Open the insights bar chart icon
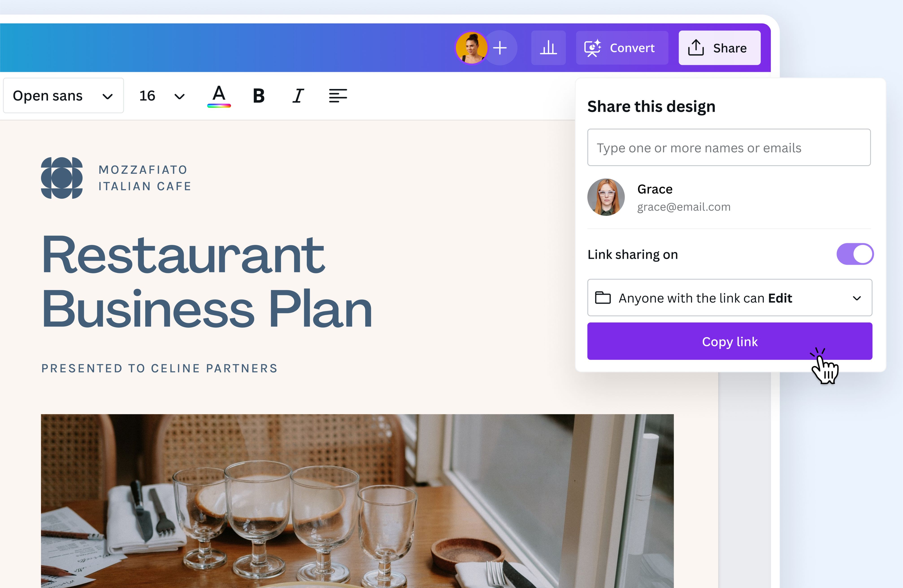This screenshot has height=588, width=903. coord(548,48)
